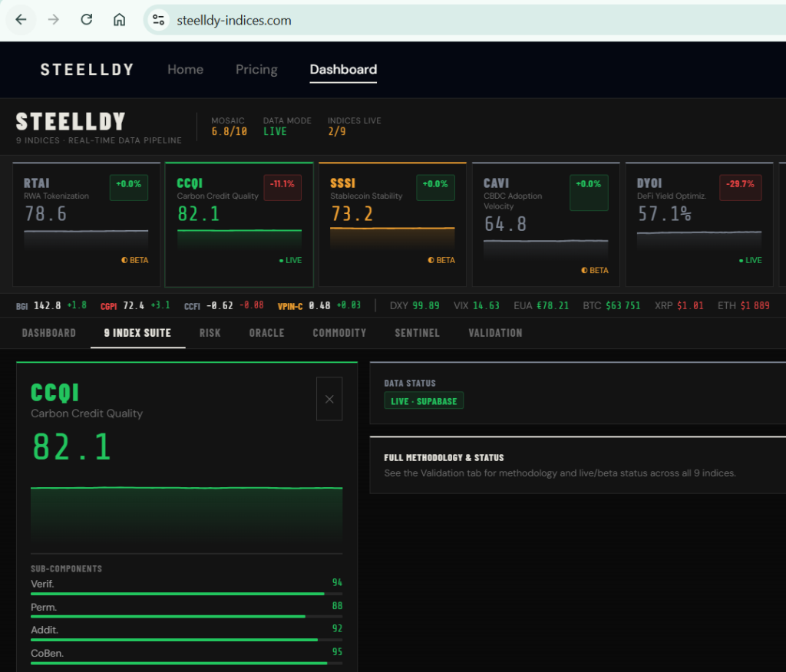The image size is (786, 672).
Task: Click the BETA status icon on RTAI card
Action: point(124,260)
